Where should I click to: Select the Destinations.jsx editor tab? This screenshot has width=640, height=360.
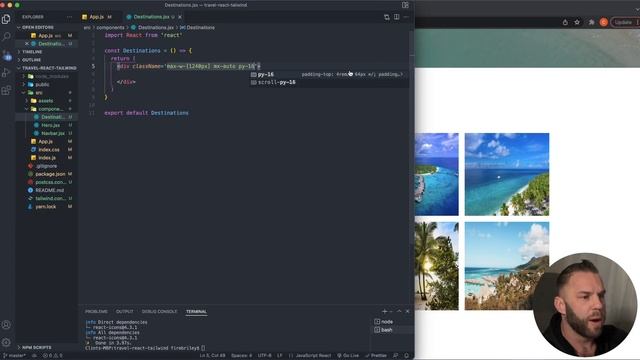coord(151,17)
